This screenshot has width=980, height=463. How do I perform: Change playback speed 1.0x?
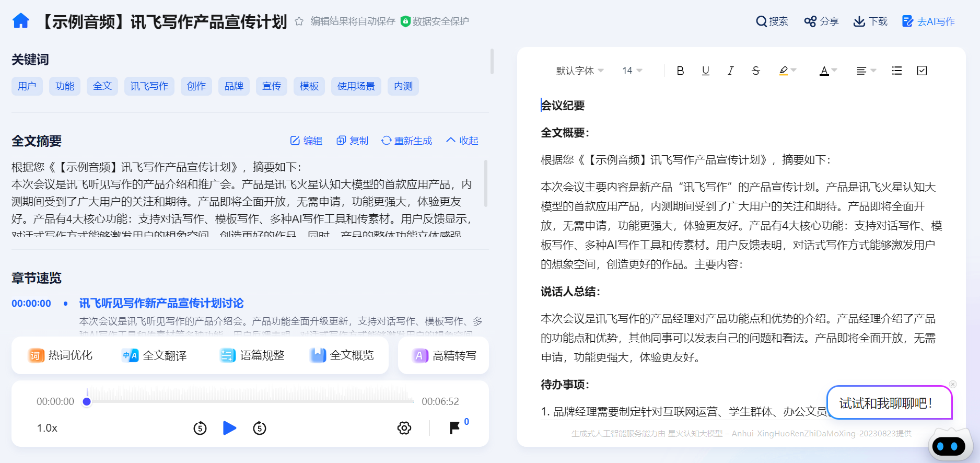[x=47, y=428]
